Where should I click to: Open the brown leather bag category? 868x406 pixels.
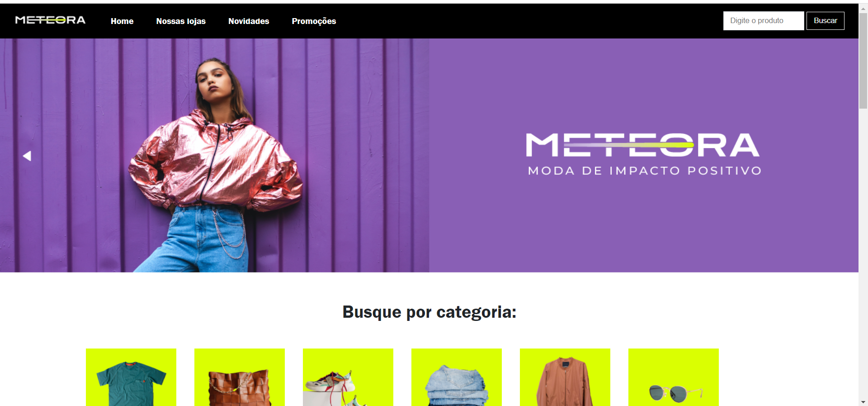pos(240,377)
